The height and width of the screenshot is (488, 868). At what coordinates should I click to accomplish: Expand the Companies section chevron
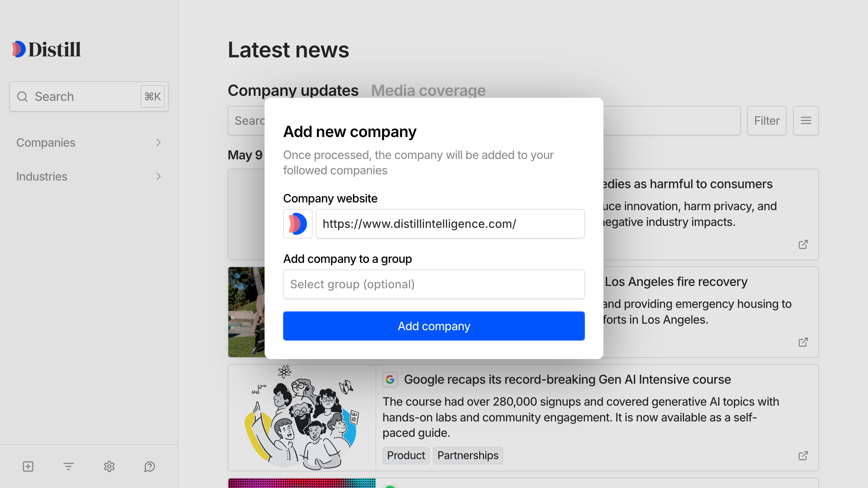pyautogui.click(x=158, y=142)
